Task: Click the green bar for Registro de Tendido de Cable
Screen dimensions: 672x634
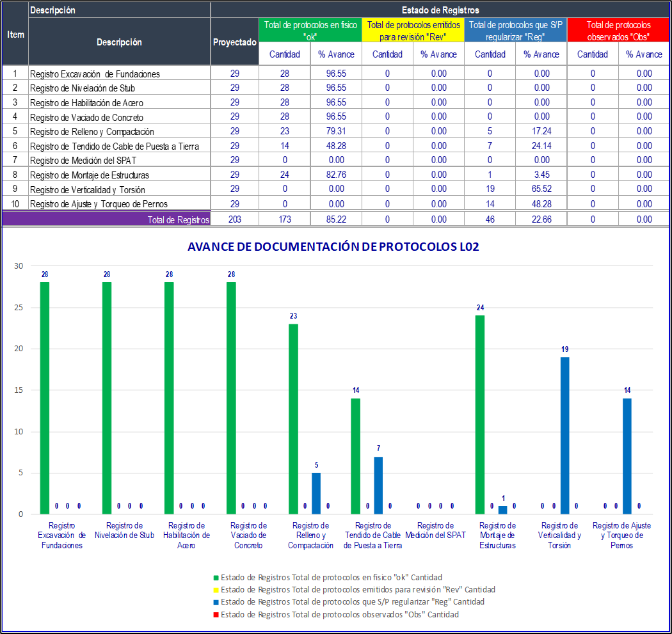Action: [355, 456]
